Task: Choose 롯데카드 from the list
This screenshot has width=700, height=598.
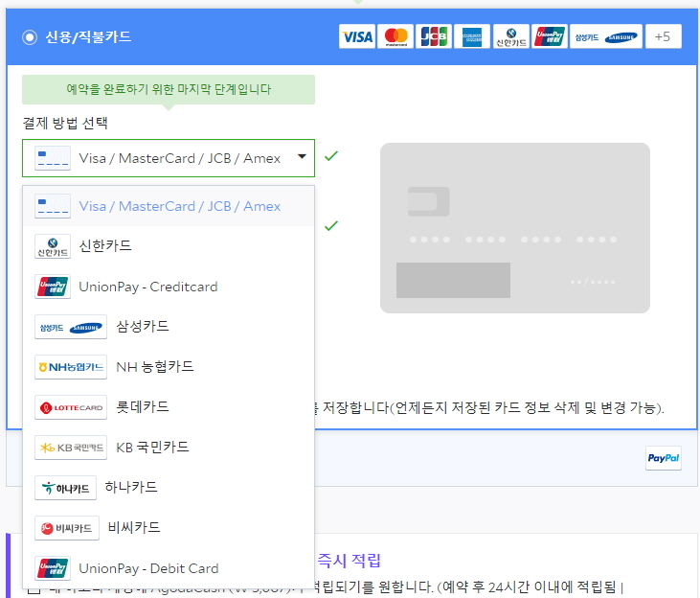Action: click(169, 407)
